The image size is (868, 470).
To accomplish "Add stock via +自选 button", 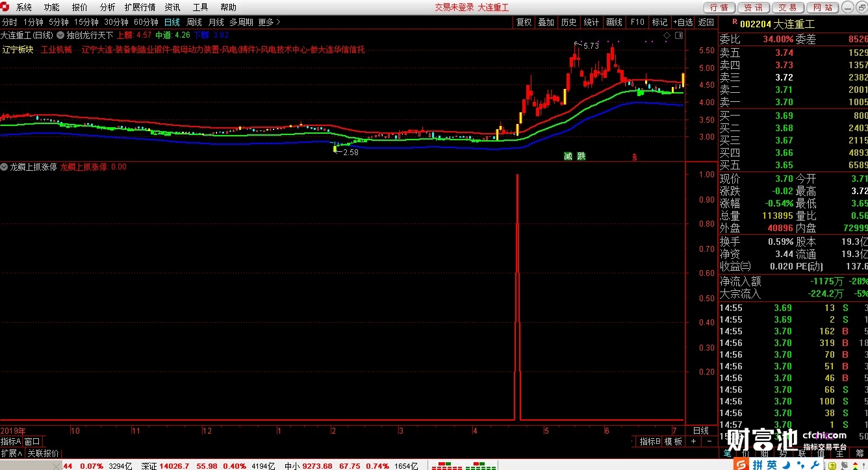I will (x=683, y=22).
